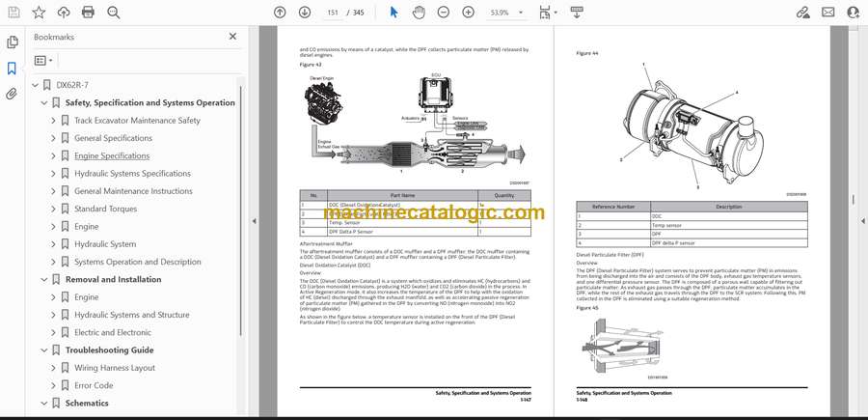
Task: Close the Bookmarks panel
Action: tap(232, 37)
